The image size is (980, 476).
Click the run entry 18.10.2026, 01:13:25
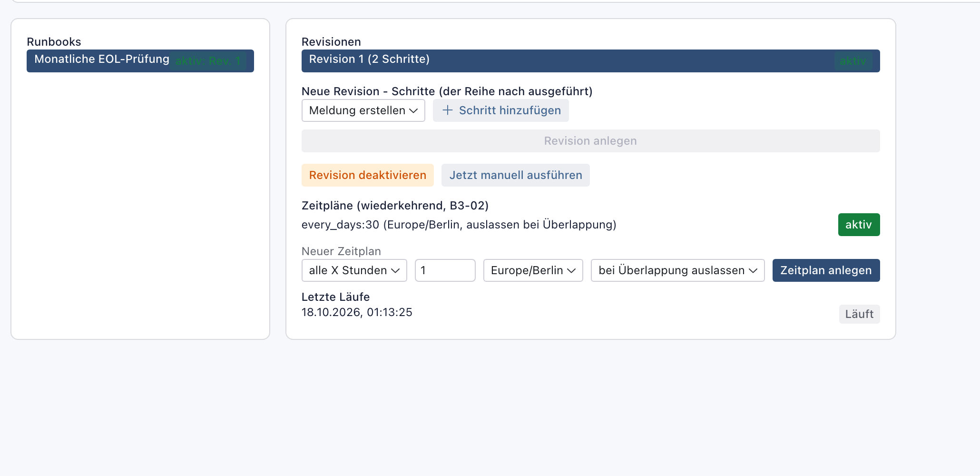[357, 312]
